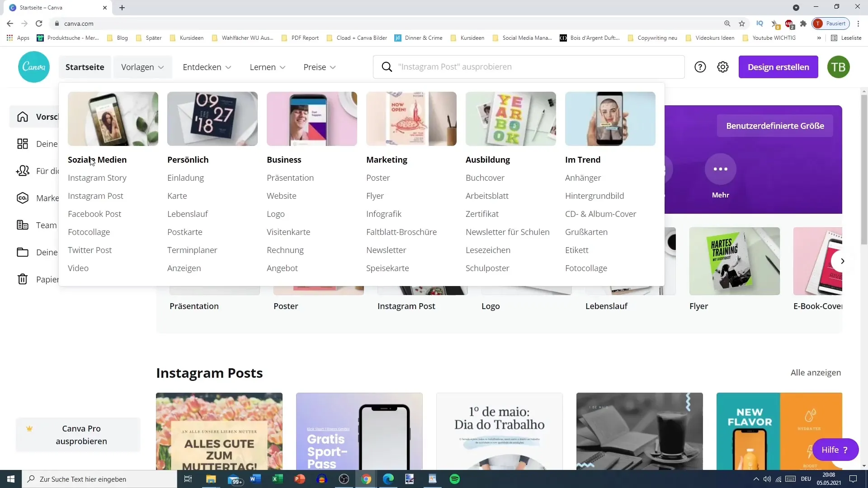
Task: Expand the Entdecken dropdown menu
Action: pyautogui.click(x=208, y=67)
